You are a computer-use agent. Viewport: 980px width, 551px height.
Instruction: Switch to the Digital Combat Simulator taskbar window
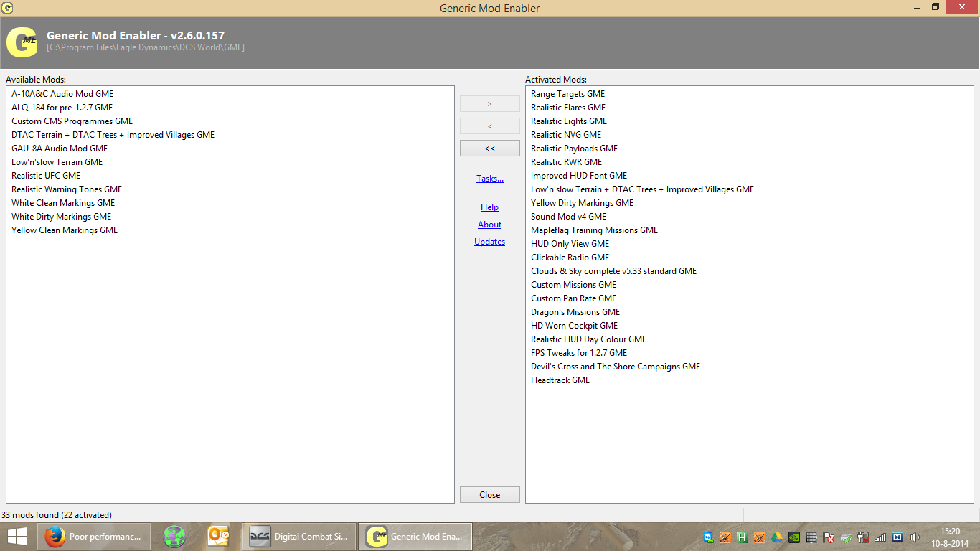(299, 537)
